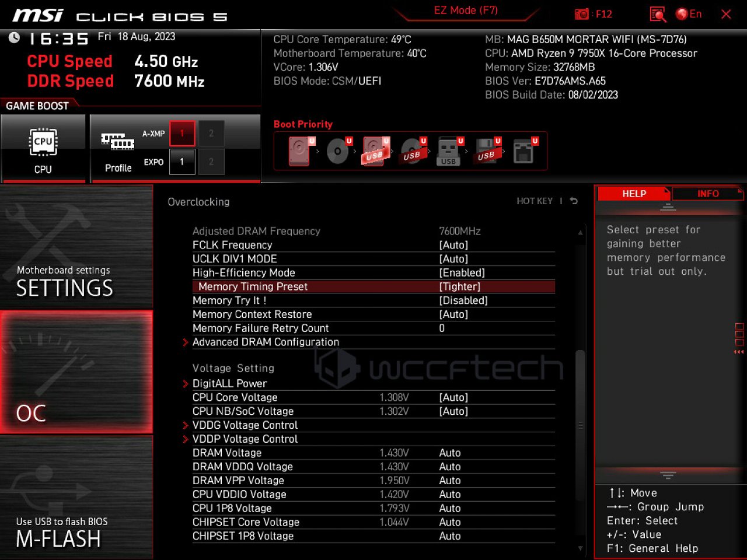
Task: Open CPU NB/SoC Voltage [Auto] dropdown
Action: click(x=453, y=411)
